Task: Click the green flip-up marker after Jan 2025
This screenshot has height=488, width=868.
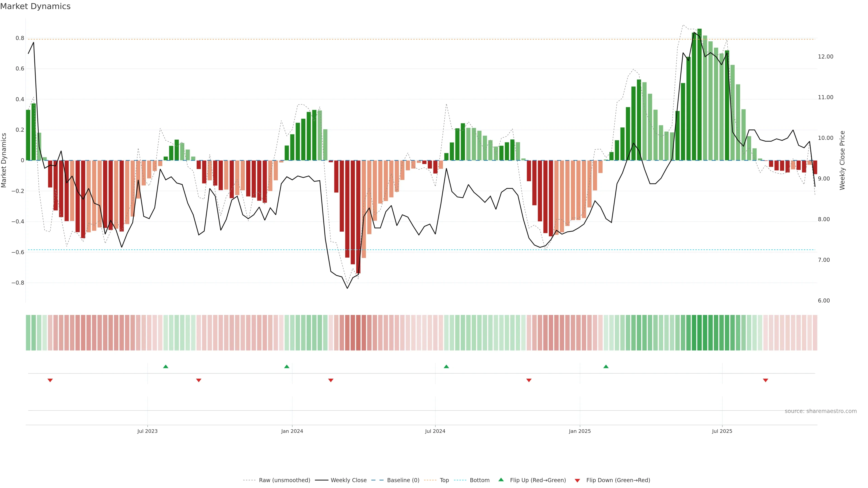Action: [606, 366]
